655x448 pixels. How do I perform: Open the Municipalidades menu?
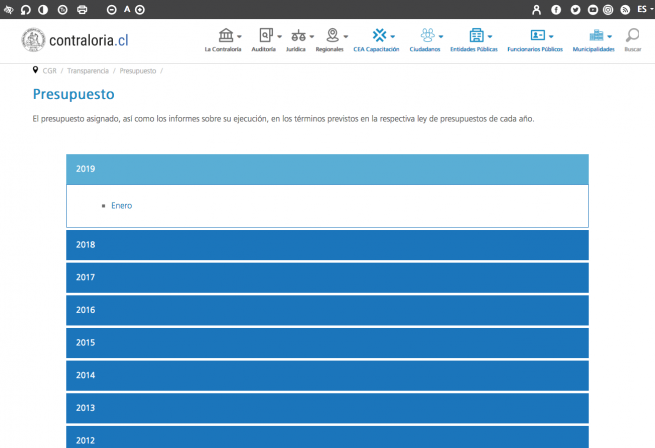pyautogui.click(x=597, y=40)
